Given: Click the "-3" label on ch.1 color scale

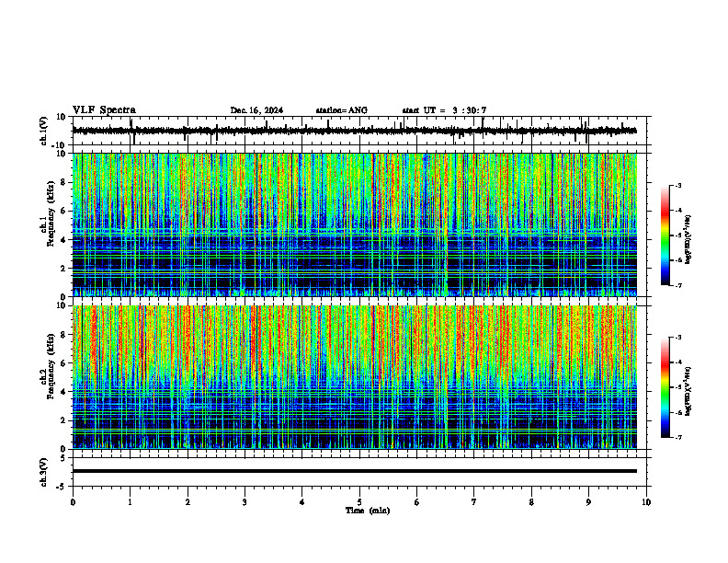Looking at the screenshot, I should [x=677, y=185].
